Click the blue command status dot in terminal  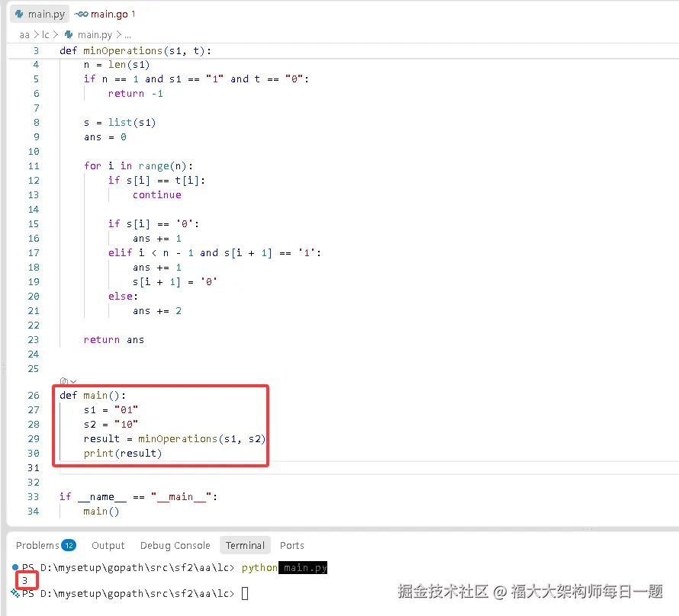point(15,566)
